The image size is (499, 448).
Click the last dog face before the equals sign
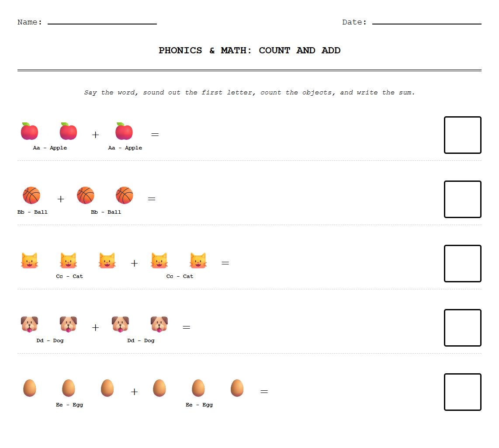[x=159, y=324]
